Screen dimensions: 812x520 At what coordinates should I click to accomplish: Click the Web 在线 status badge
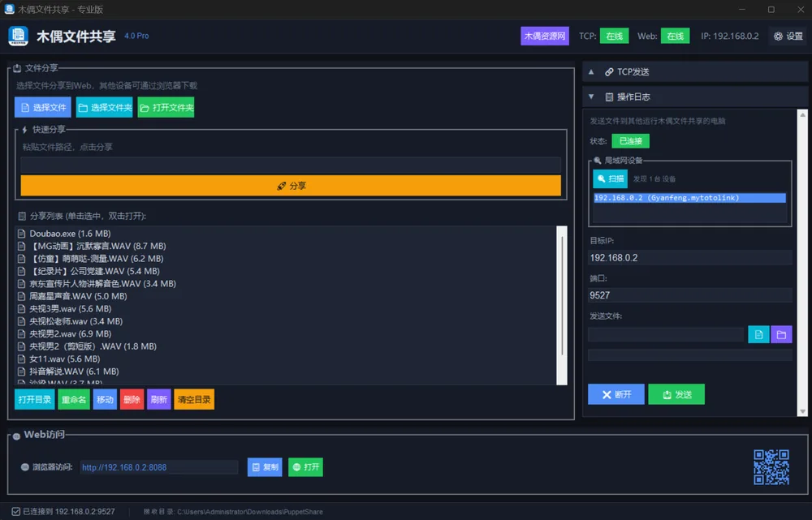(675, 37)
